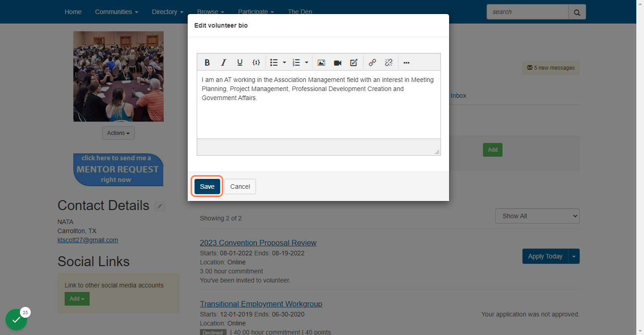Expand the arrow next to Apply Today
Image resolution: width=644 pixels, height=335 pixels.
(x=574, y=256)
